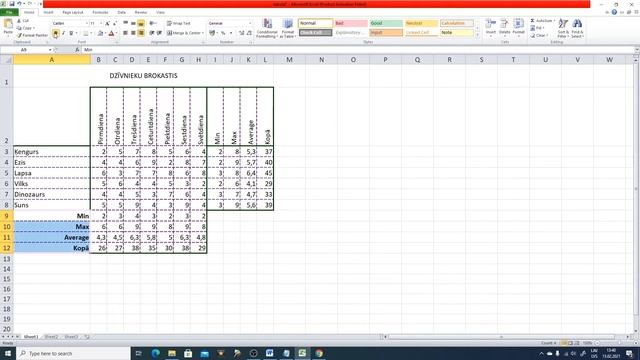Click the Percent Style icon

[x=223, y=33]
